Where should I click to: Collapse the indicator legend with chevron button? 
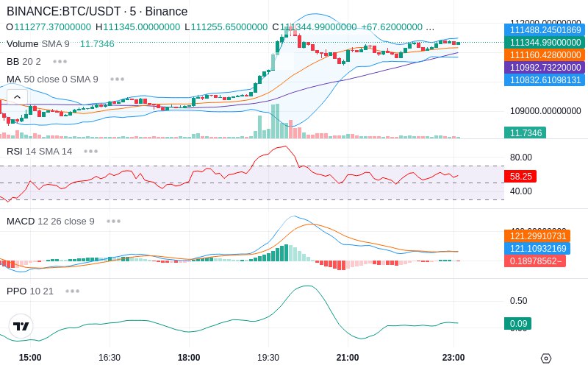[17, 97]
